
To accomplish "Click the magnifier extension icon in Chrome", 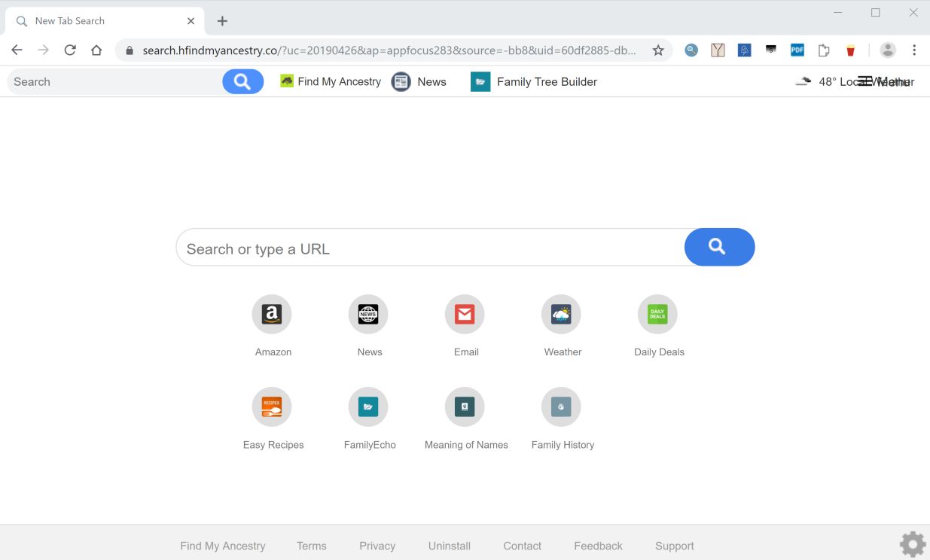I will point(691,50).
